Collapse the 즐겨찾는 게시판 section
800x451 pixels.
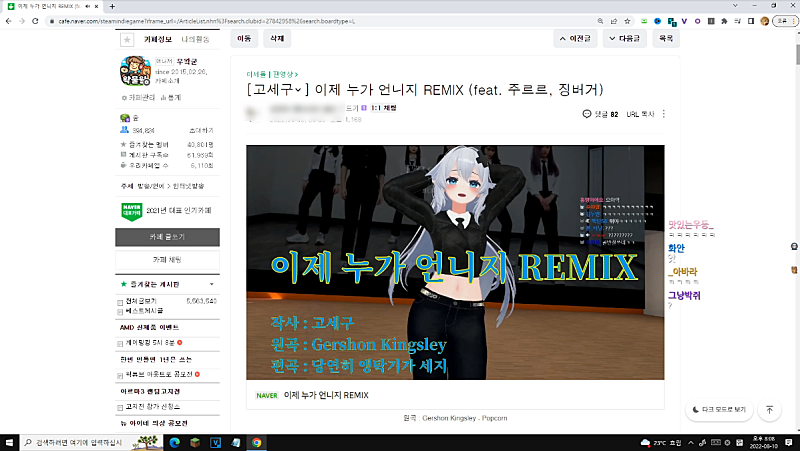coord(212,284)
